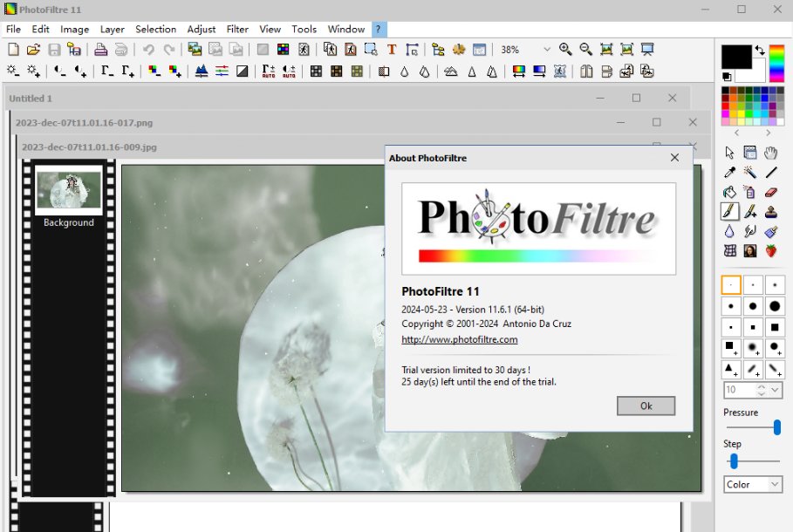The image size is (793, 532).
Task: Click the Print icon in the toolbar
Action: click(101, 50)
